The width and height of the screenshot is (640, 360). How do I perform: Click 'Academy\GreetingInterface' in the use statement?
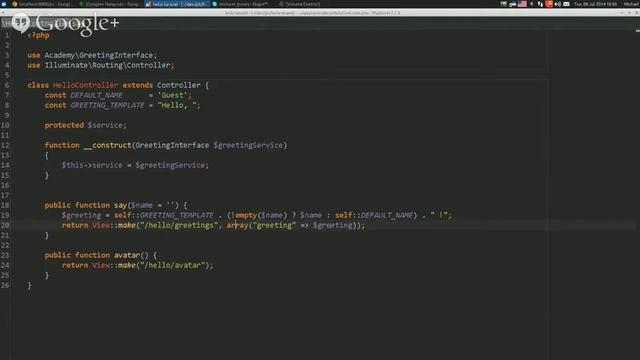98,55
